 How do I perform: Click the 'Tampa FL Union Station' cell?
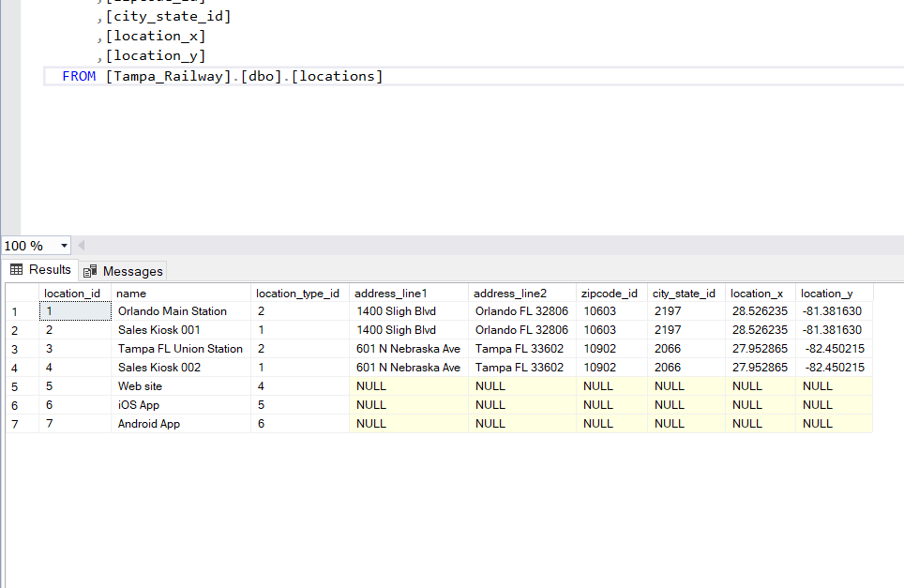coord(180,349)
